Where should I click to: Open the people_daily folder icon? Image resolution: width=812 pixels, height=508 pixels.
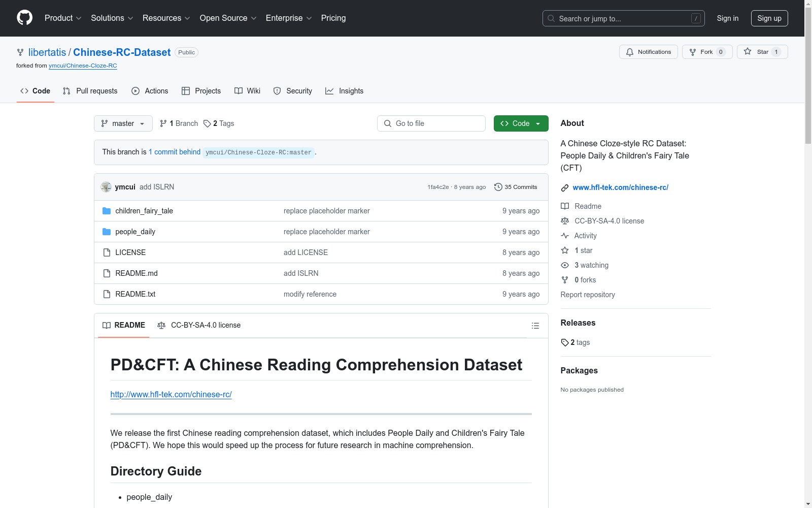tap(107, 232)
